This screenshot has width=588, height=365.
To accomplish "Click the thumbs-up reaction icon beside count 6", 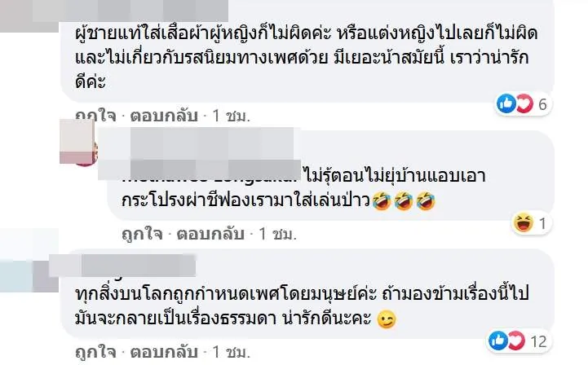I will (506, 103).
